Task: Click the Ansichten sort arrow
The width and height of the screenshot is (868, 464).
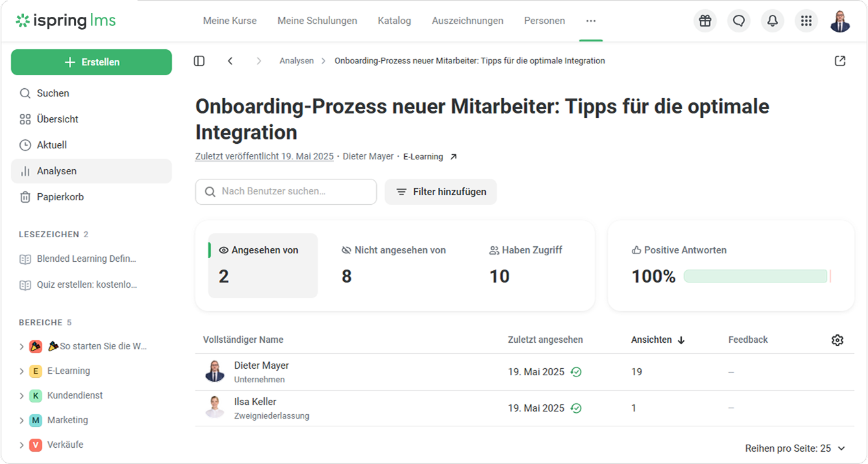Action: pyautogui.click(x=681, y=340)
